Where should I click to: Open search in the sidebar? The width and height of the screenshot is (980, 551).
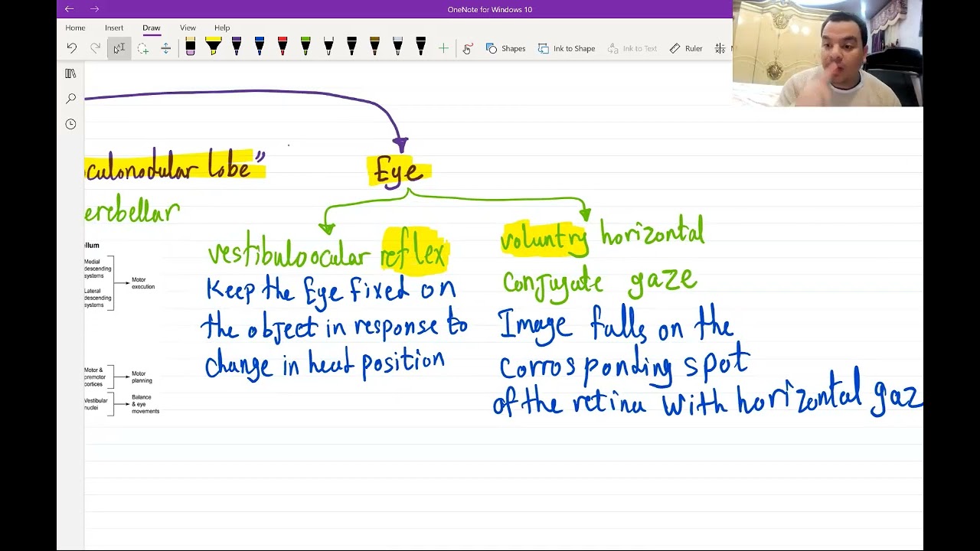tap(70, 99)
